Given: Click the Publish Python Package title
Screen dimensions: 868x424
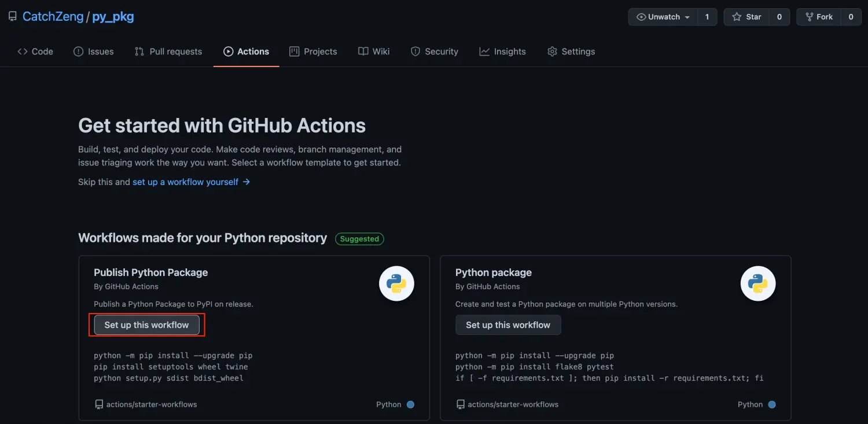Looking at the screenshot, I should 151,272.
